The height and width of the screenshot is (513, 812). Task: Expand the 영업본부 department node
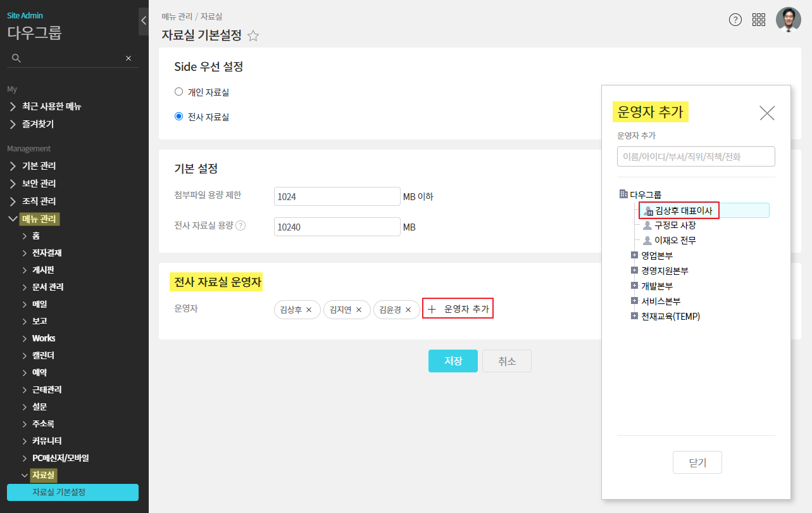pyautogui.click(x=634, y=255)
